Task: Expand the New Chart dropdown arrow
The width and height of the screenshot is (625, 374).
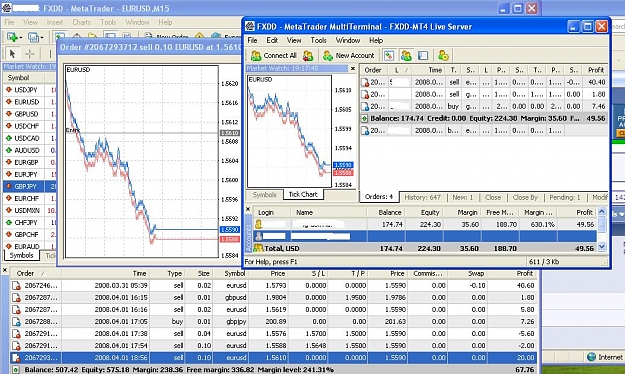Action: [x=20, y=37]
